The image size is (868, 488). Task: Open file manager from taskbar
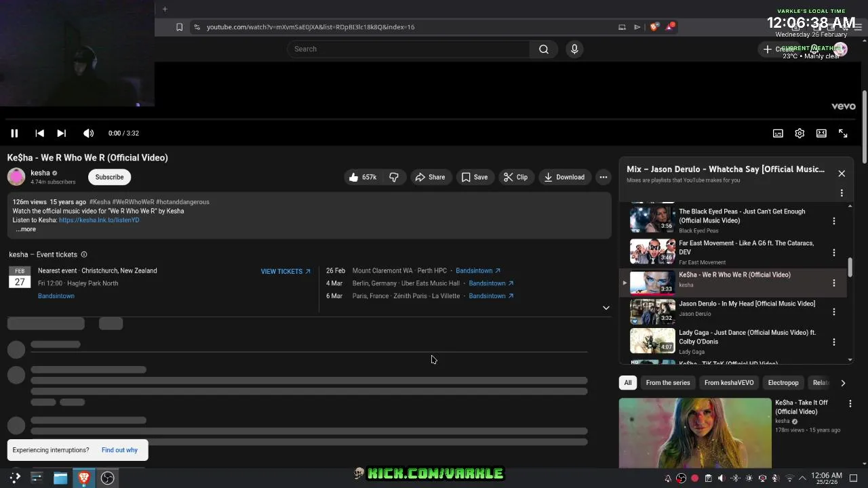(x=60, y=478)
